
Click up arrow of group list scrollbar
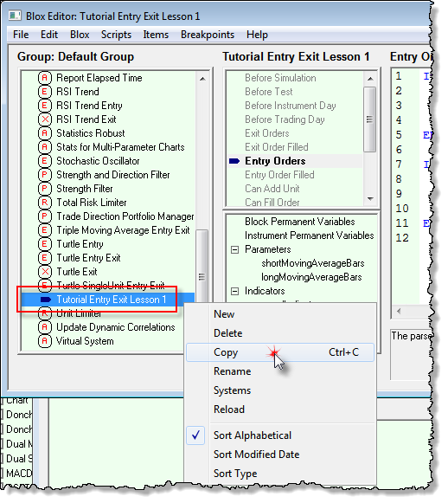point(202,78)
